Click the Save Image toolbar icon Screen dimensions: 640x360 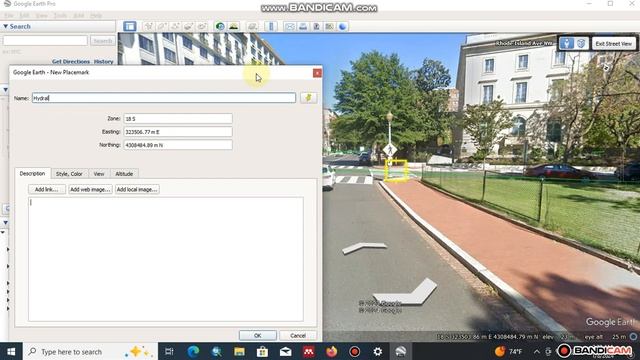[x=316, y=27]
